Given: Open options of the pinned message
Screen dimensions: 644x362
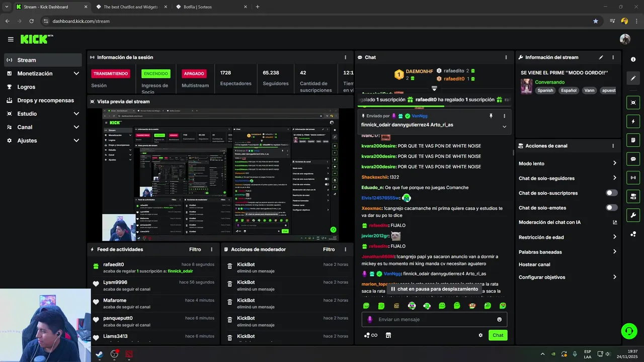Looking at the screenshot, I should (504, 116).
